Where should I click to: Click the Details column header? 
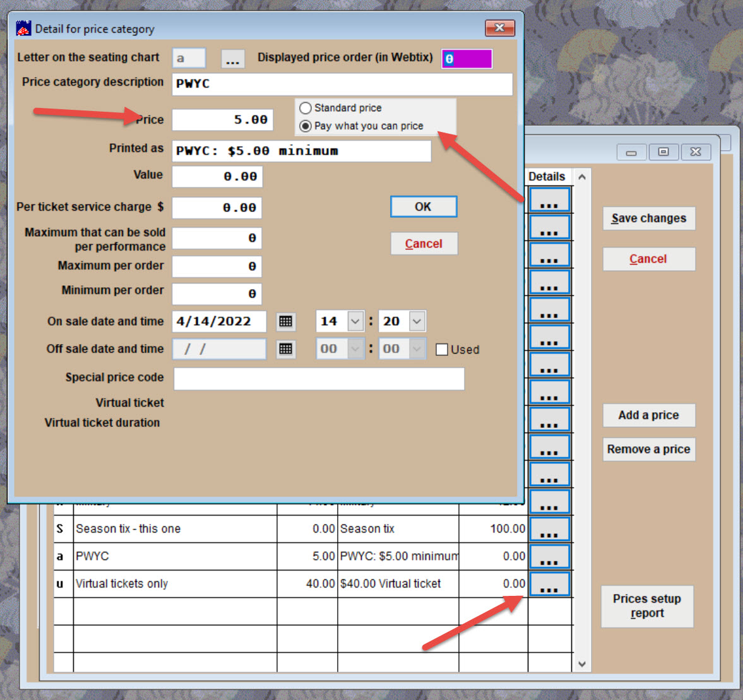(547, 177)
